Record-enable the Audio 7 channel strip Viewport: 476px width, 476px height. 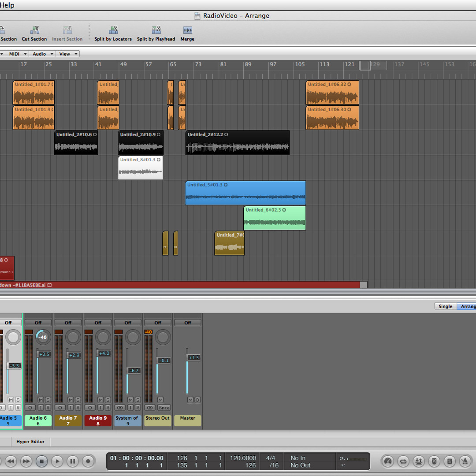78,408
